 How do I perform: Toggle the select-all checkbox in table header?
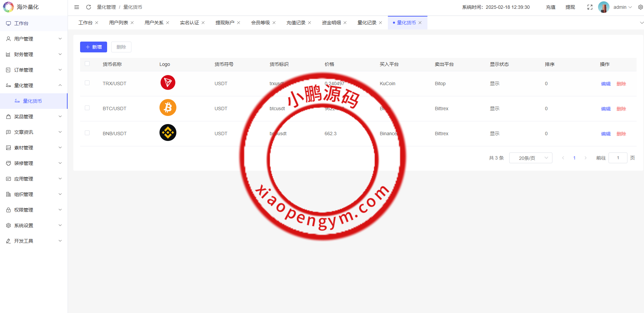click(x=87, y=64)
